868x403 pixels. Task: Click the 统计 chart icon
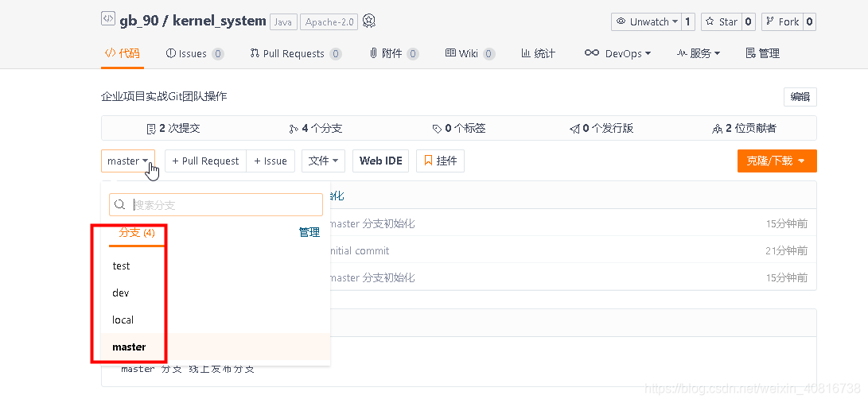coord(526,53)
